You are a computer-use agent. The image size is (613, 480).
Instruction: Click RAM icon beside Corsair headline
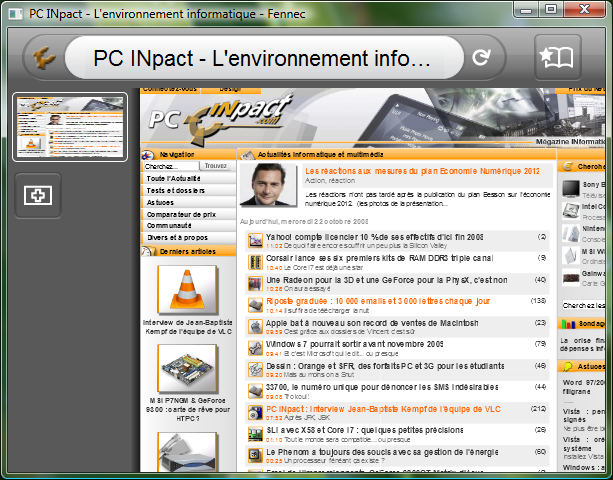point(255,262)
